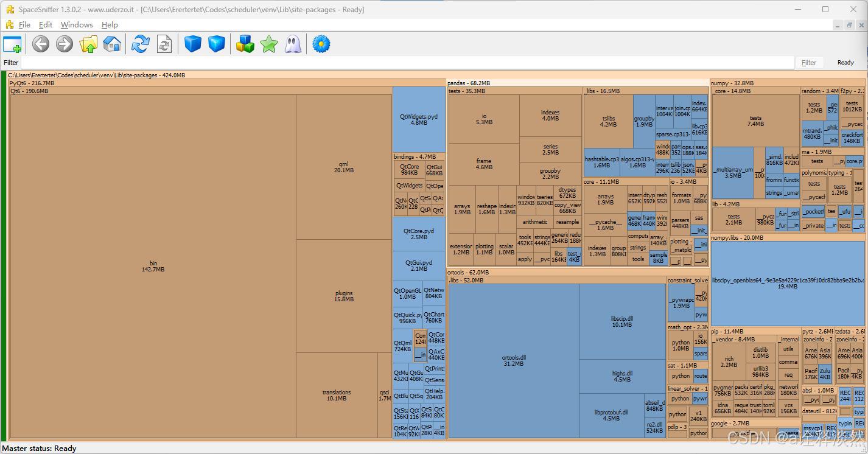The width and height of the screenshot is (868, 454).
Task: Select the urllib3 984KB block
Action: (760, 371)
